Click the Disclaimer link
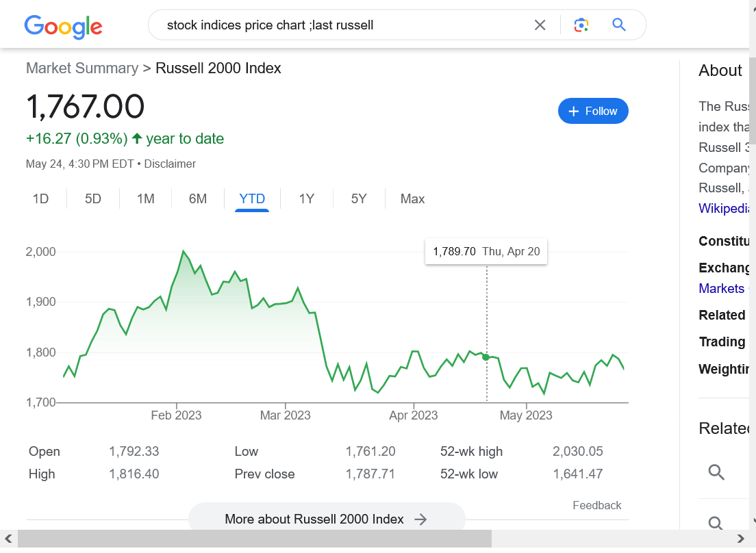Viewport: 756px width, 553px height. (170, 164)
